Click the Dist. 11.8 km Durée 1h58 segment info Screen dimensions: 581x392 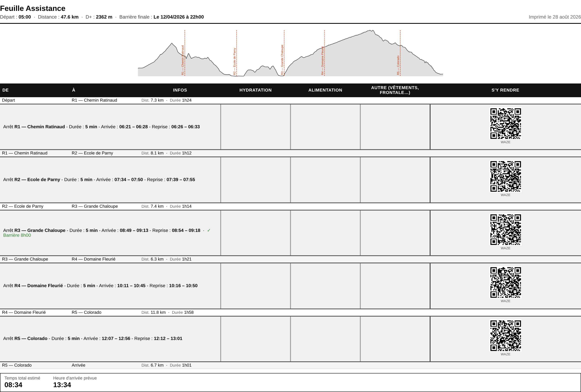(167, 312)
